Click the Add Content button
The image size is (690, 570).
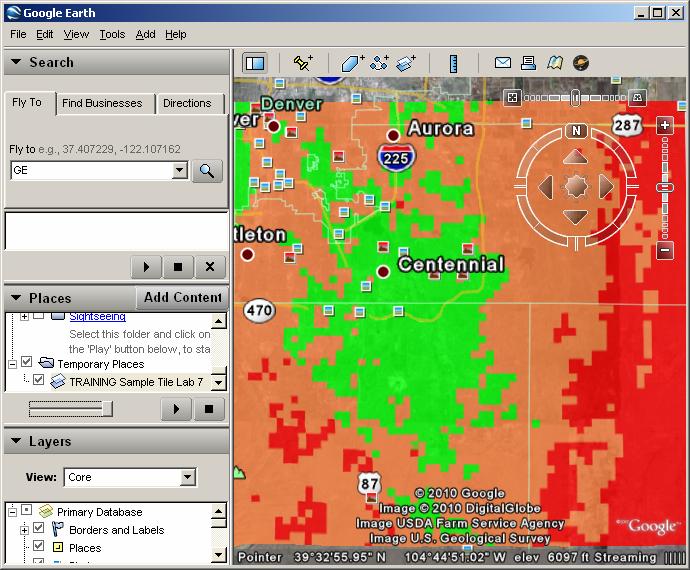[x=183, y=298]
